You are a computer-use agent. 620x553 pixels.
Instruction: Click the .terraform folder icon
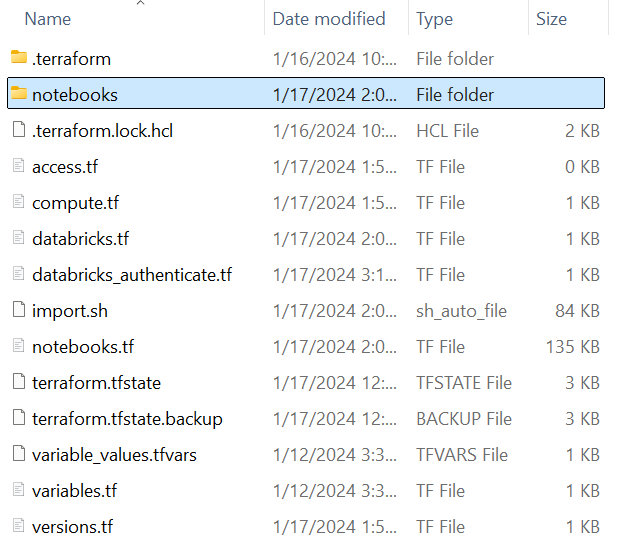(18, 59)
